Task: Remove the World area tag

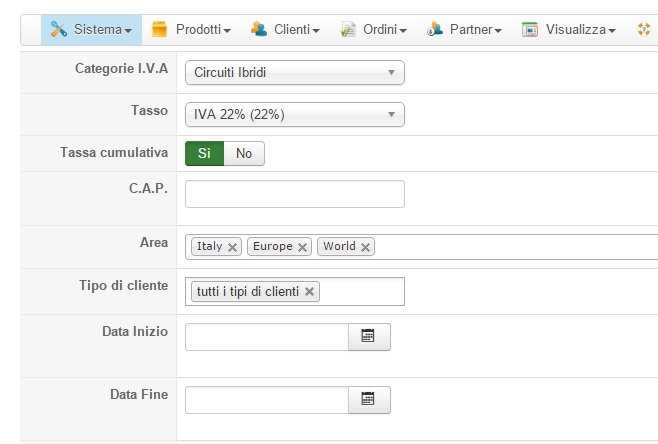Action: pyautogui.click(x=365, y=247)
